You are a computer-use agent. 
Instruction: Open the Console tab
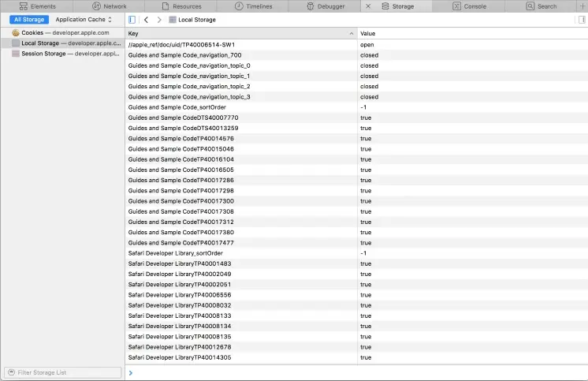click(x=469, y=6)
